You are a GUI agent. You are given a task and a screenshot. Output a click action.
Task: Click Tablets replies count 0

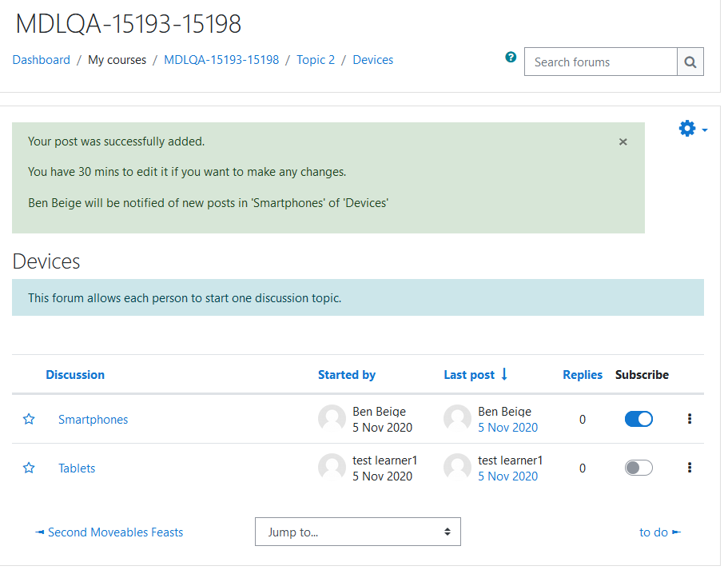(583, 468)
